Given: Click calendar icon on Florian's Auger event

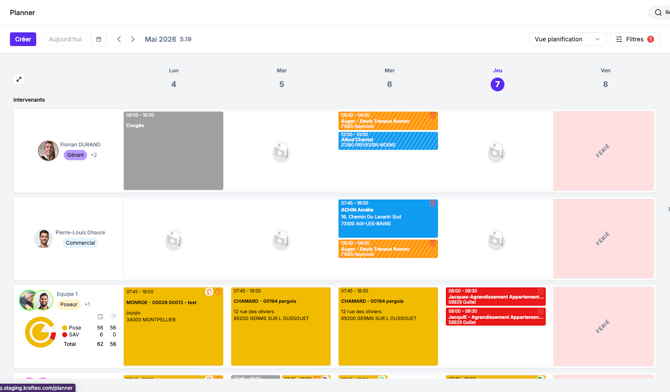Looking at the screenshot, I should [433, 115].
